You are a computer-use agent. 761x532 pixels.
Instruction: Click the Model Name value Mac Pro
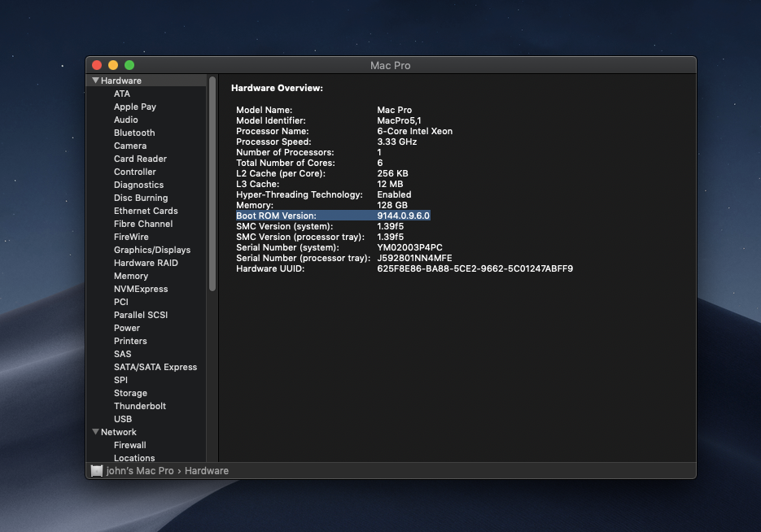(x=394, y=110)
